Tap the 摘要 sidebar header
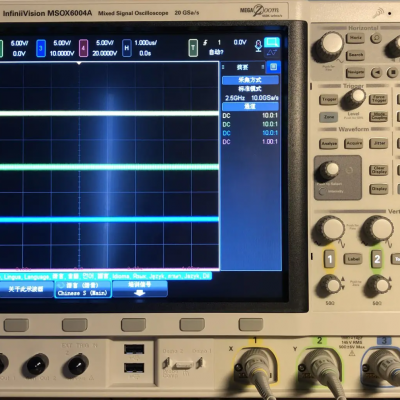The height and width of the screenshot is (400, 400). point(243,67)
